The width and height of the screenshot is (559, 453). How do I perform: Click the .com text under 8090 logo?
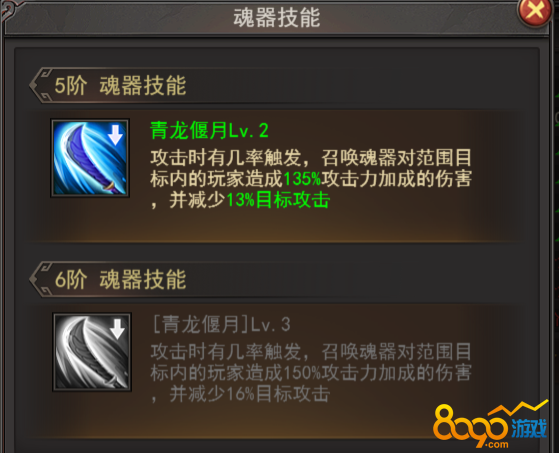point(496,444)
